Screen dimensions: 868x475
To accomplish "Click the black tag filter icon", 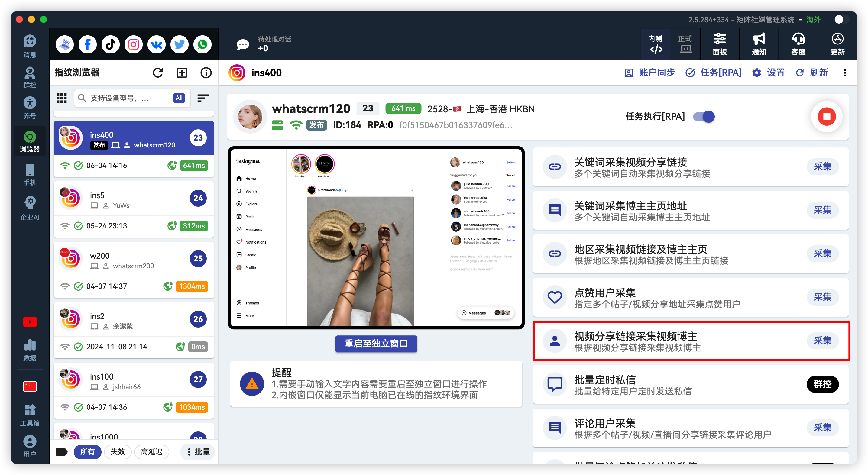I will point(61,452).
